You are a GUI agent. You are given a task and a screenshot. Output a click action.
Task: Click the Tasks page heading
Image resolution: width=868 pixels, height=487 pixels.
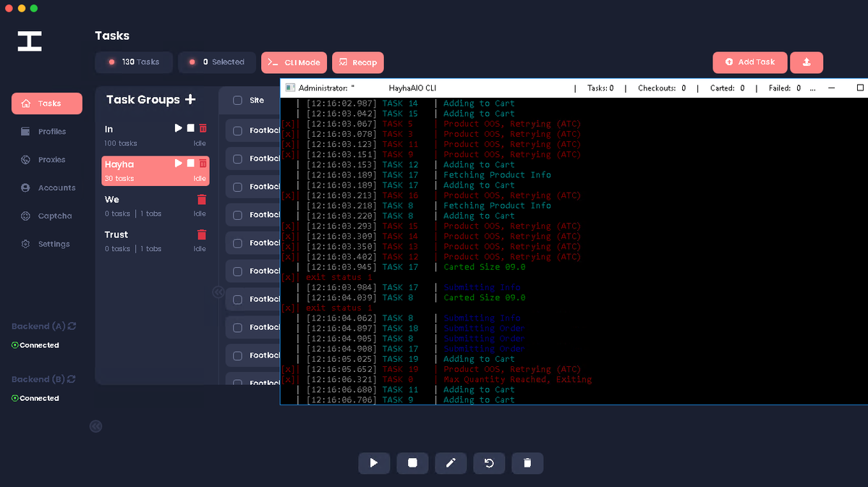coord(112,35)
